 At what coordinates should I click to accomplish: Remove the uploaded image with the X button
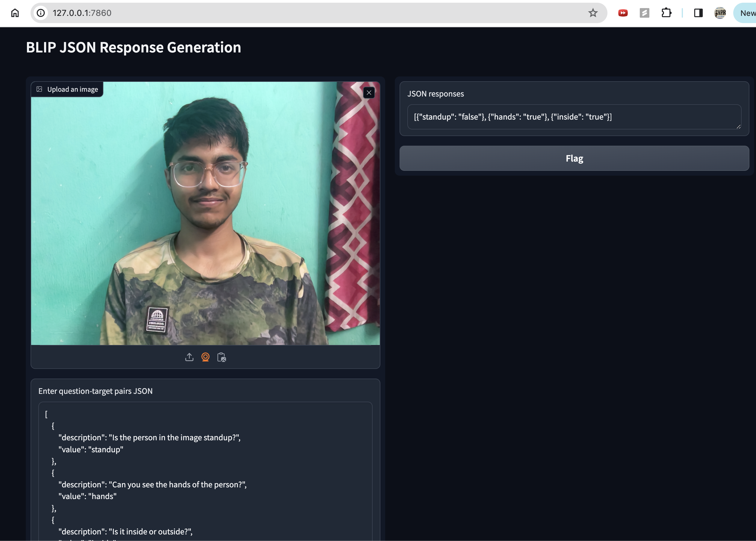pos(369,93)
